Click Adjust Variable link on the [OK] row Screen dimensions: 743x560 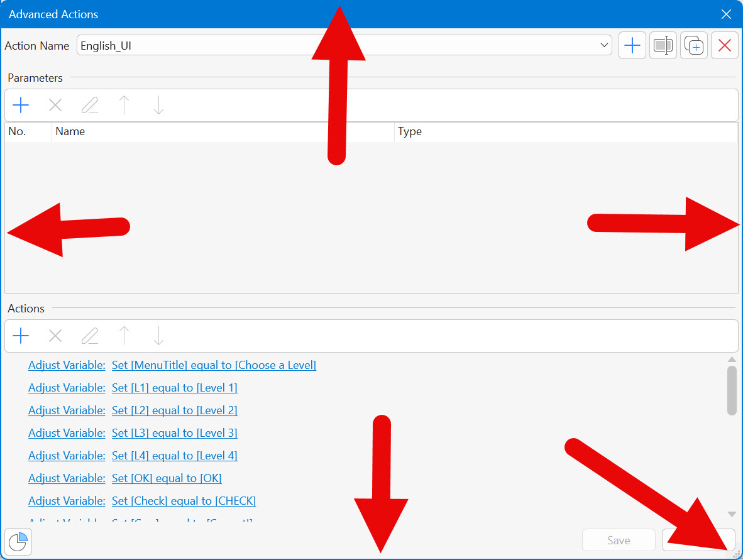click(67, 478)
